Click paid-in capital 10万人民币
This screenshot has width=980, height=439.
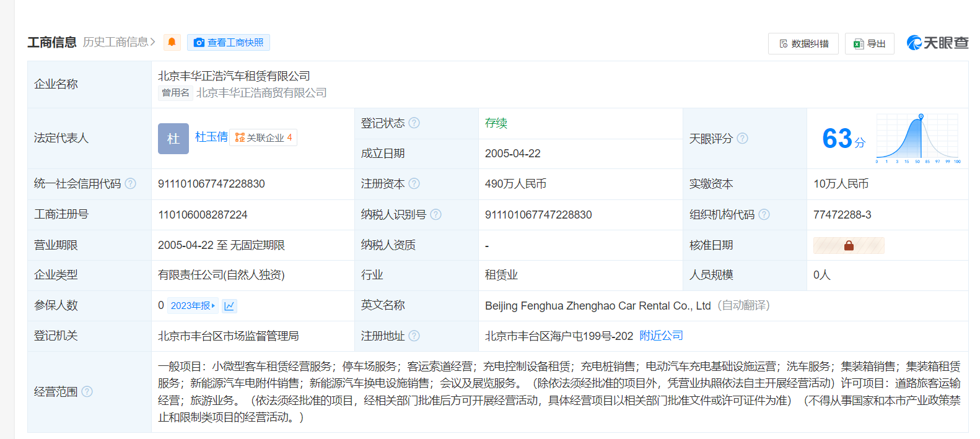841,184
